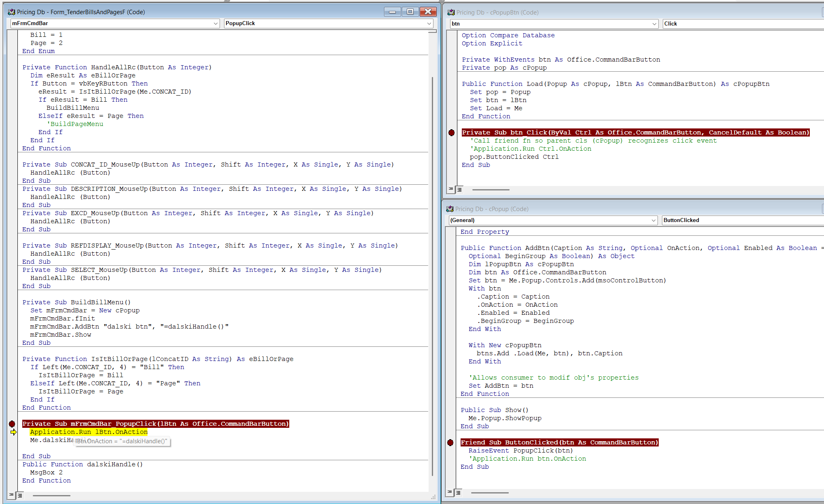Viewport: 824px width, 504px height.
Task: Select Full Module View icon in cPopup window
Action: [458, 492]
